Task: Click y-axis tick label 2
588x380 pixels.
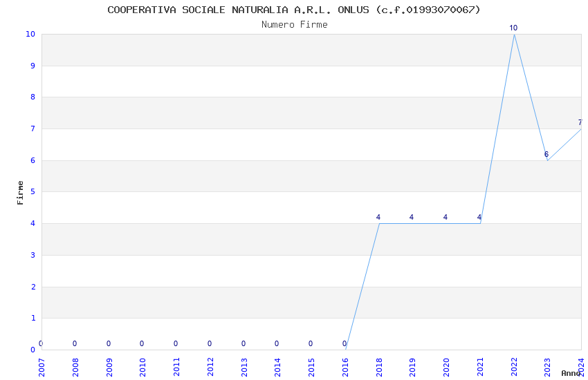Action: click(33, 287)
